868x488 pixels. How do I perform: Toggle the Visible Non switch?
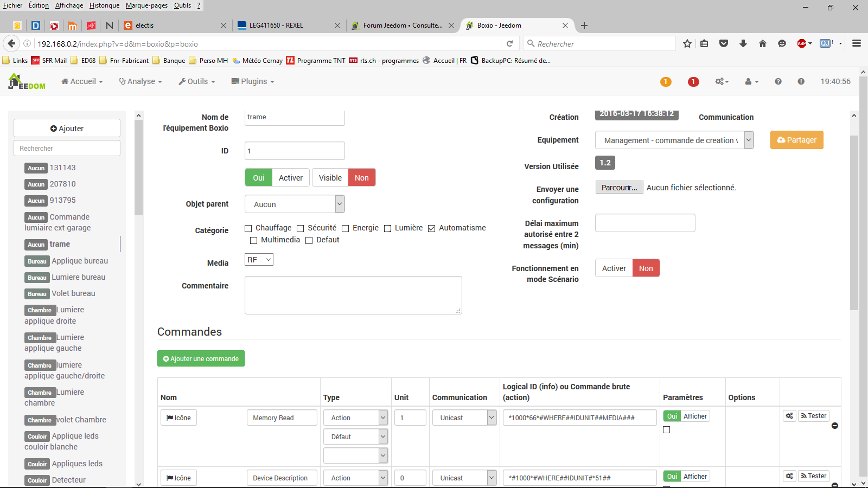[x=343, y=177]
